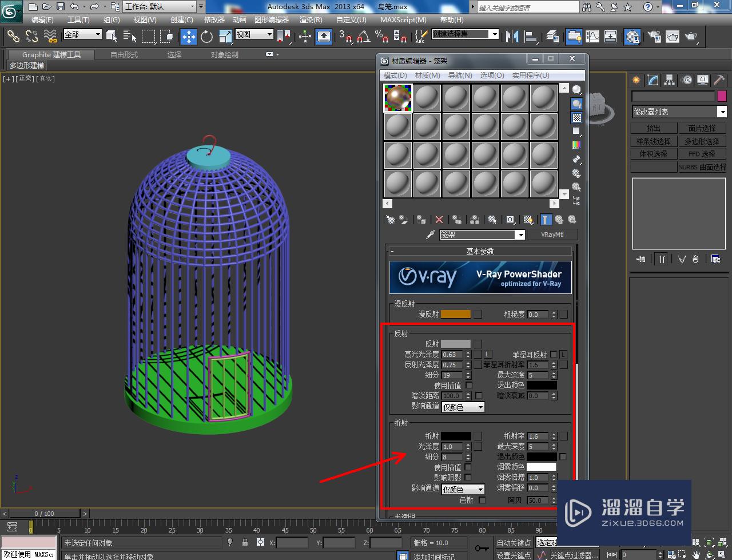This screenshot has width=732, height=560.
Task: Toggle 使用插值 checkbox in 反射 section
Action: pos(469,385)
